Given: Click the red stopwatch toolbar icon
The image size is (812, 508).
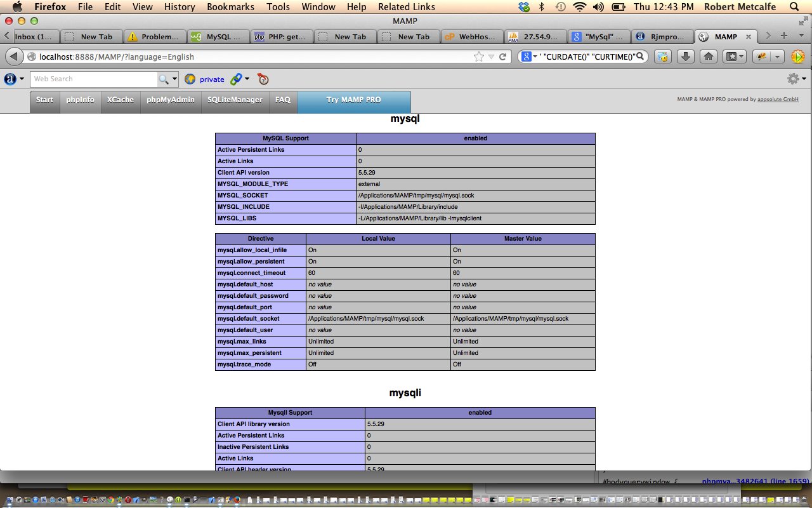Looking at the screenshot, I should 263,79.
